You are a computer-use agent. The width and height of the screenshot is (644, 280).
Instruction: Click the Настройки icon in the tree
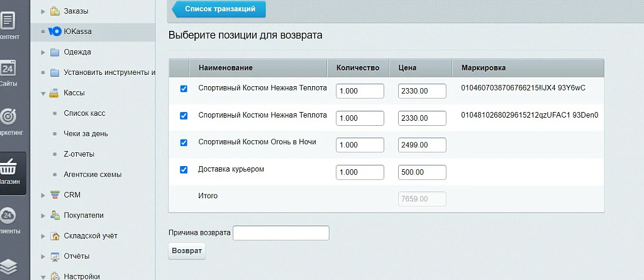(x=55, y=276)
